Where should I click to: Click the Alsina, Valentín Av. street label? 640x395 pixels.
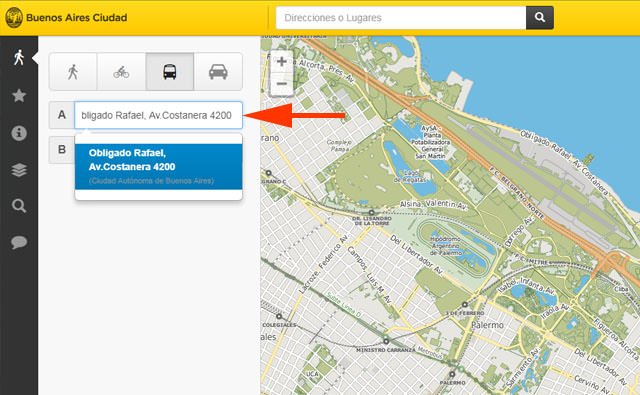coord(433,204)
